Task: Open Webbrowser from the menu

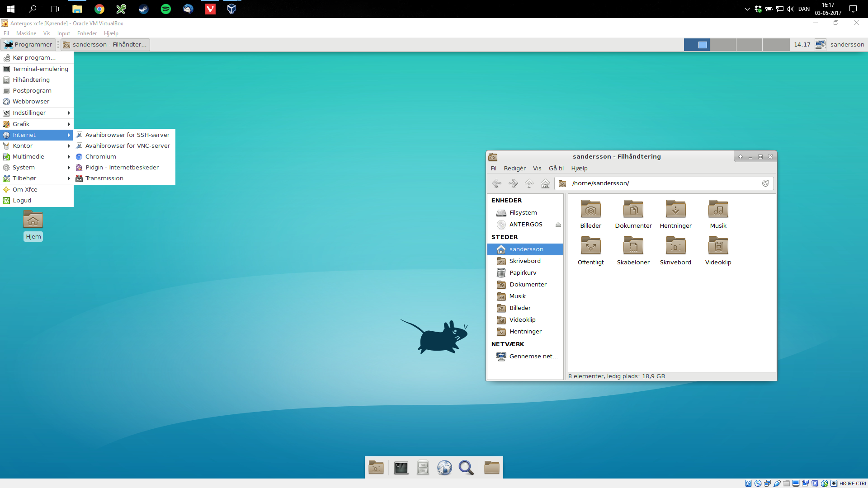Action: coord(37,102)
